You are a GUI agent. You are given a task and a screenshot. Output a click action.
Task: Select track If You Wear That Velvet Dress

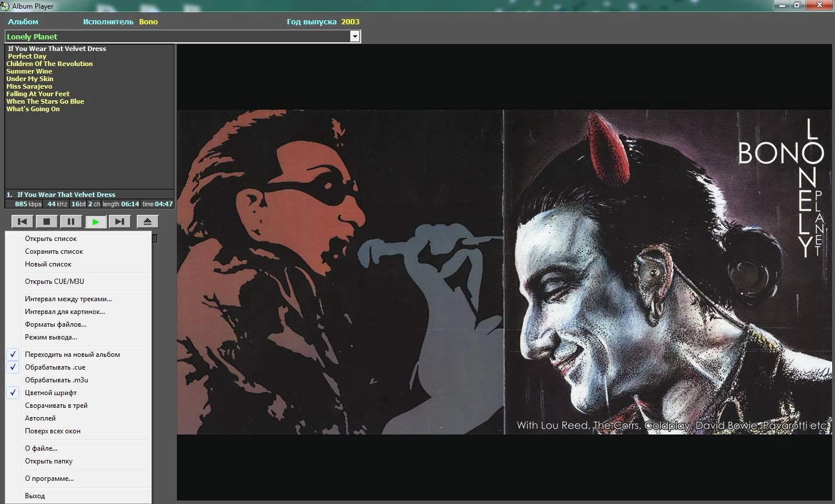click(57, 49)
